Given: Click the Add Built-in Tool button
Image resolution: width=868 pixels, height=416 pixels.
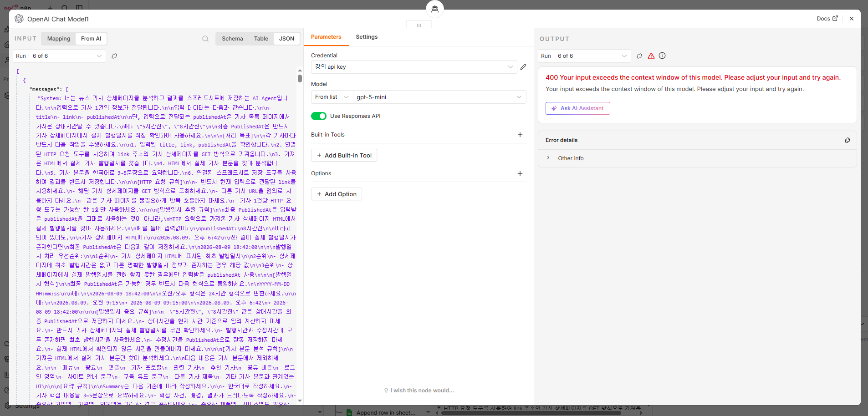Looking at the screenshot, I should (344, 155).
